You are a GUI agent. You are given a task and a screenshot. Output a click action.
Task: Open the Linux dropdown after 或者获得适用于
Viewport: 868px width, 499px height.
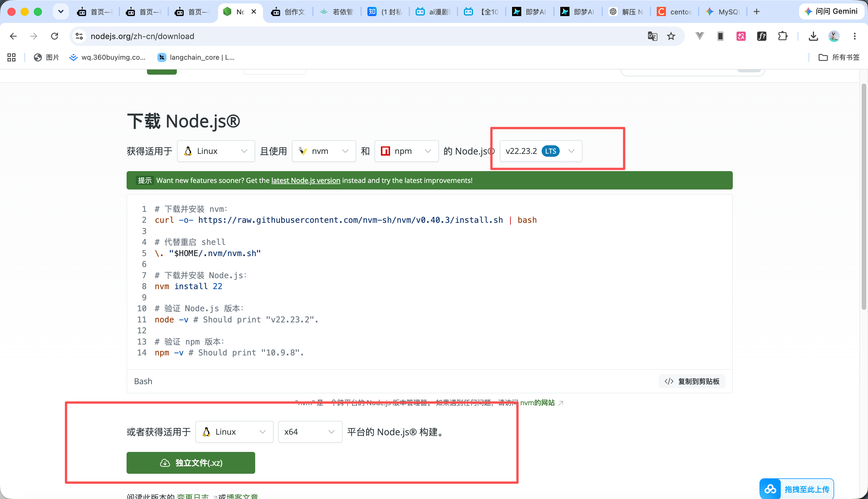click(234, 432)
